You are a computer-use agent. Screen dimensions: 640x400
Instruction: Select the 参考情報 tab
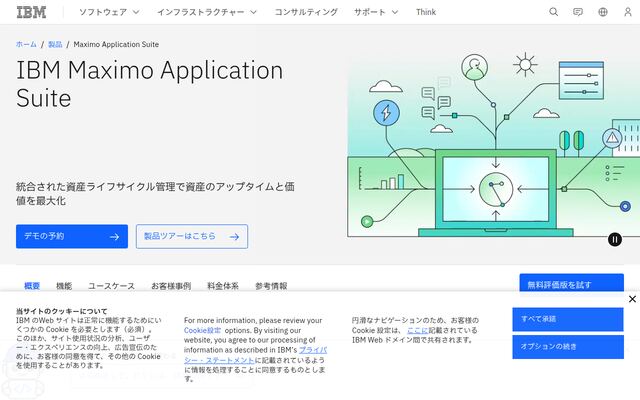tap(271, 286)
